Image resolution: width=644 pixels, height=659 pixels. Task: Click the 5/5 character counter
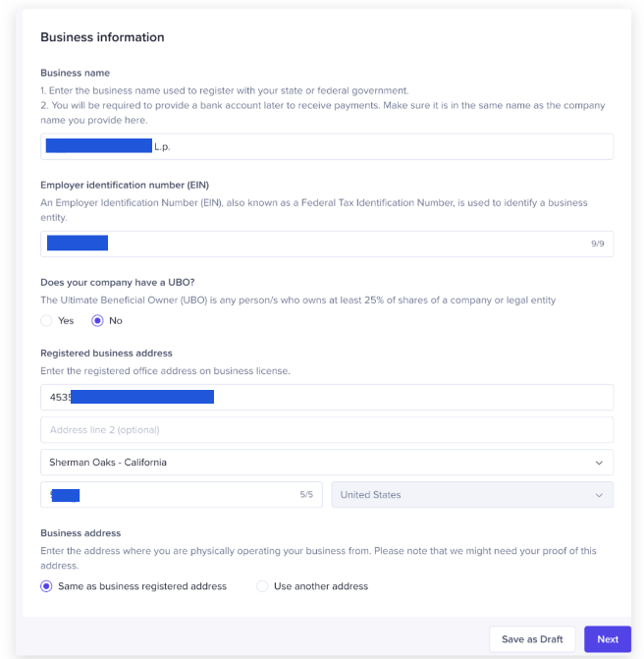pos(306,495)
